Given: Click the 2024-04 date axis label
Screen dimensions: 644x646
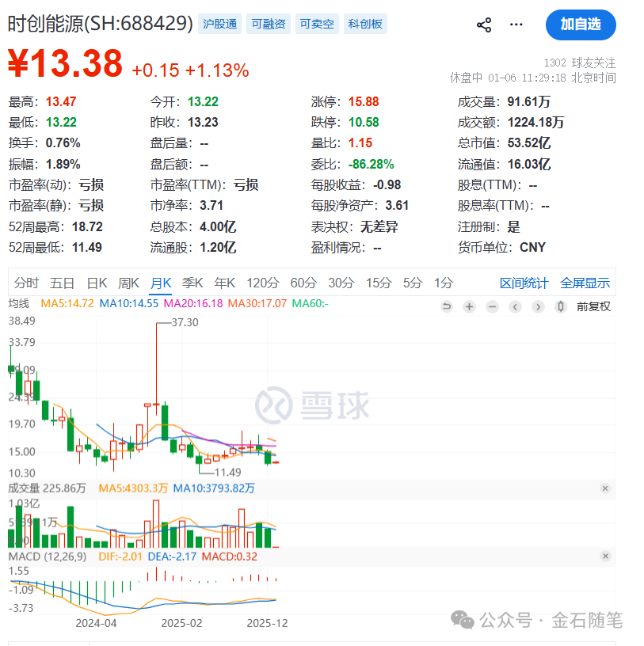Looking at the screenshot, I should [x=96, y=623].
